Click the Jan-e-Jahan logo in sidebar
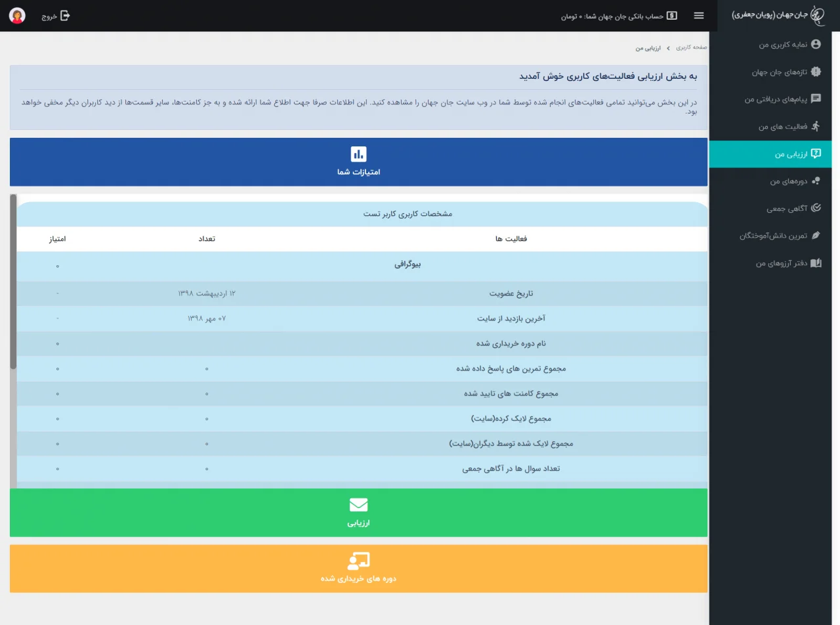The width and height of the screenshot is (840, 625). [x=817, y=15]
